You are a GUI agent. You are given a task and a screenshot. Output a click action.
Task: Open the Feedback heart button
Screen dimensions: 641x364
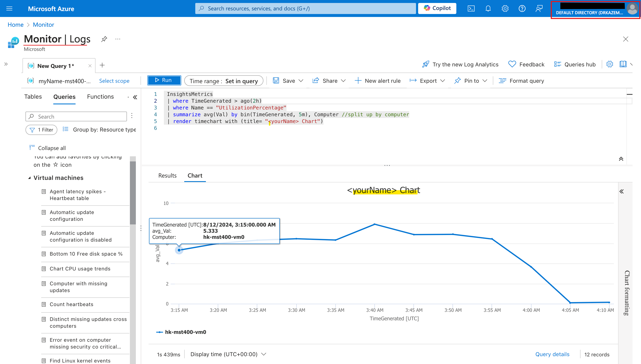[526, 64]
